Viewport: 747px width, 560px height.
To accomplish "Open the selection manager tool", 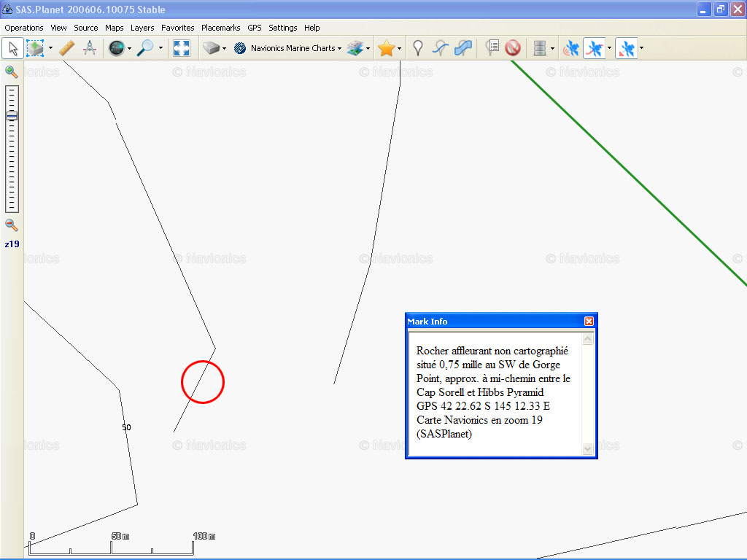I will coord(35,48).
